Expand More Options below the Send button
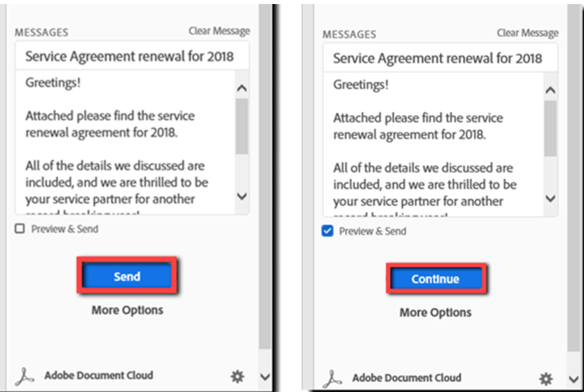Screen dimensions: 584x392 127,310
